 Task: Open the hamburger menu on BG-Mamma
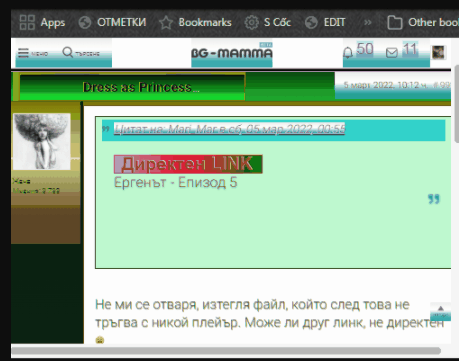(33, 53)
